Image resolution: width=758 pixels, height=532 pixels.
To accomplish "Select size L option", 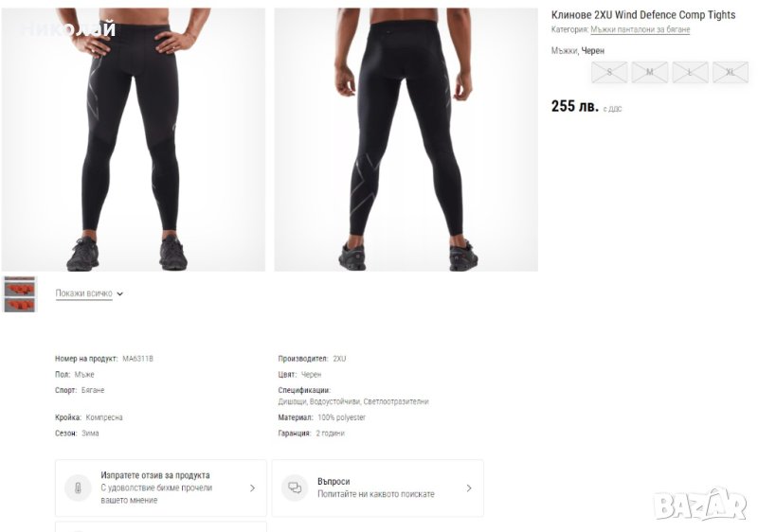I will pyautogui.click(x=690, y=72).
